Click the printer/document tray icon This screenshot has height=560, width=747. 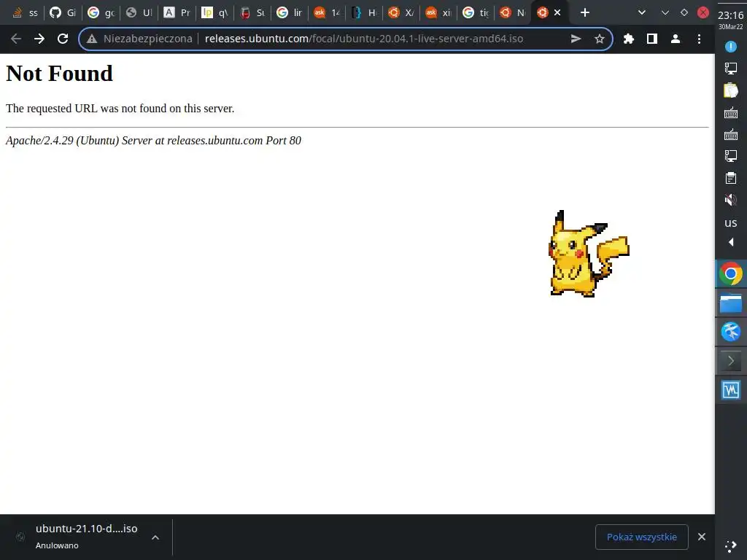click(731, 178)
